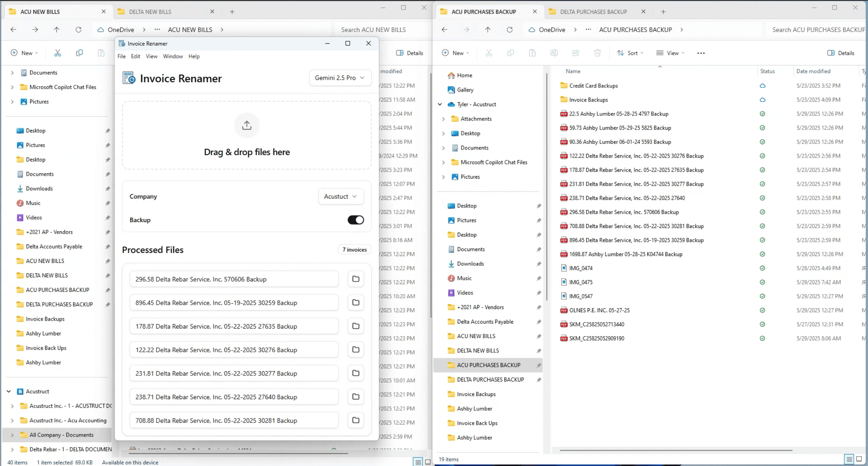The image size is (868, 466).
Task: Click Back arrow in ACU NEW BILLS window
Action: point(13,29)
